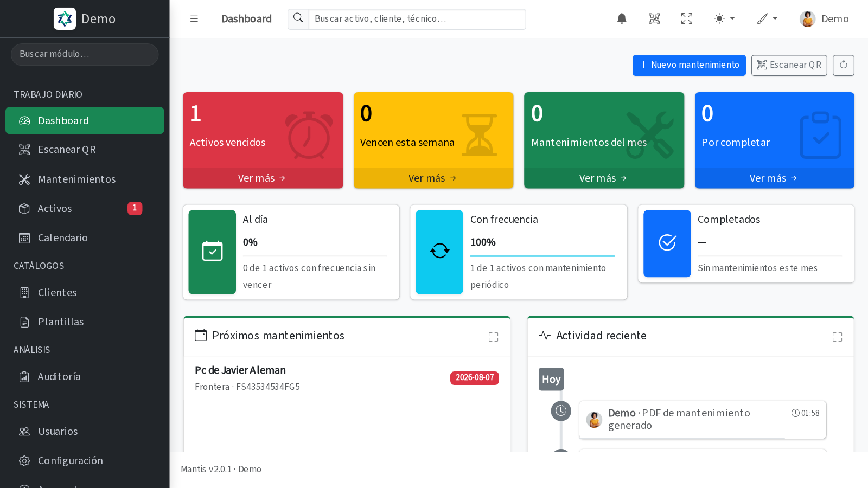Open Usuarios in sidebar

coord(85,431)
